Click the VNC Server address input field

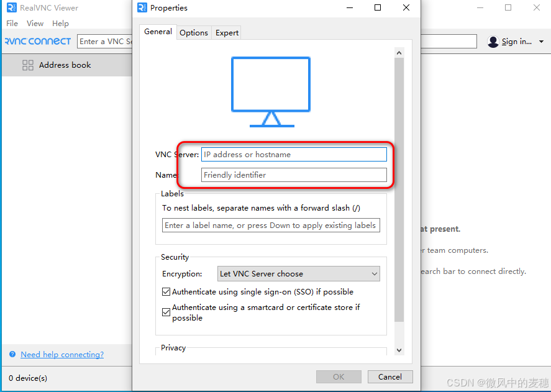(x=294, y=154)
